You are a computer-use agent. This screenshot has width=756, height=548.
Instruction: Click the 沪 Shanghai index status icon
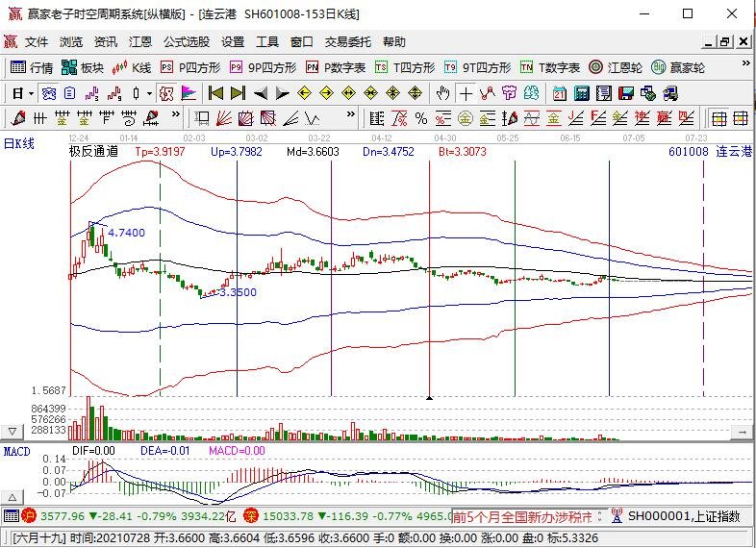click(x=29, y=516)
